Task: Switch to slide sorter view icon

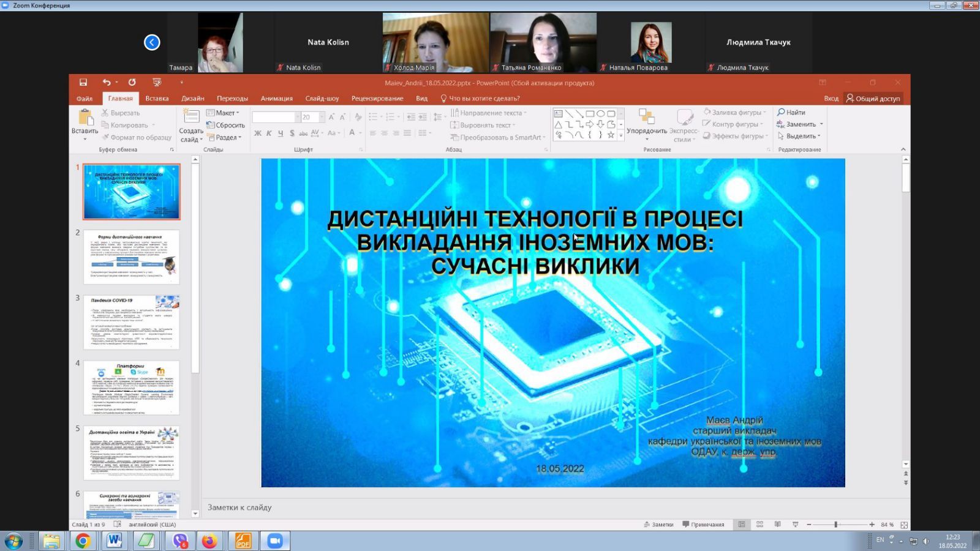Action: [x=759, y=525]
